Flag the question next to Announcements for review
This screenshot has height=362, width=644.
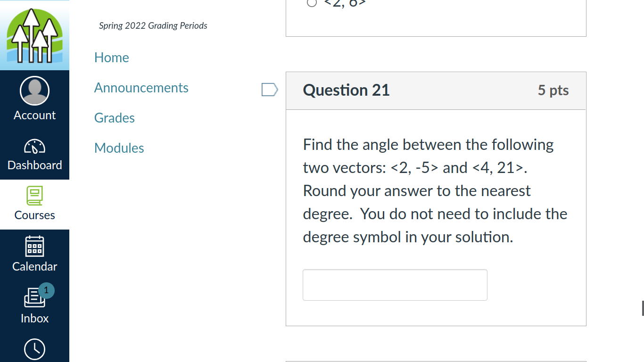(269, 90)
